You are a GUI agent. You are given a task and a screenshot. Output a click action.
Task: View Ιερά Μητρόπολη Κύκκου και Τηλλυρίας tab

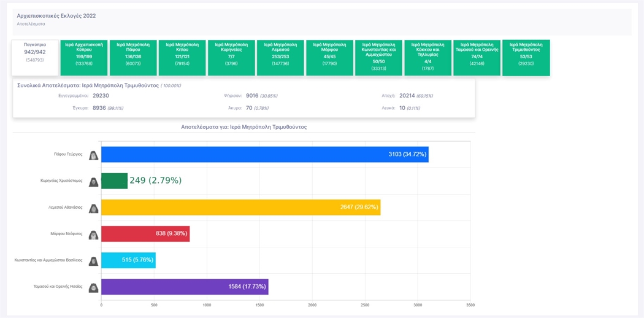point(427,58)
